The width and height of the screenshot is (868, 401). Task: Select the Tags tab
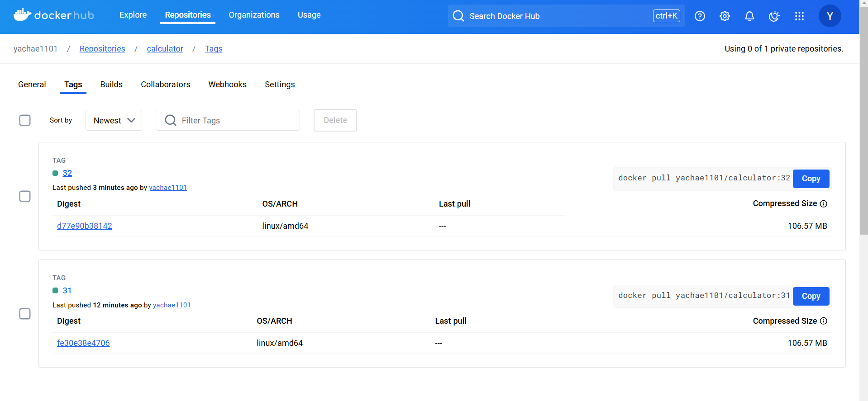pyautogui.click(x=73, y=85)
